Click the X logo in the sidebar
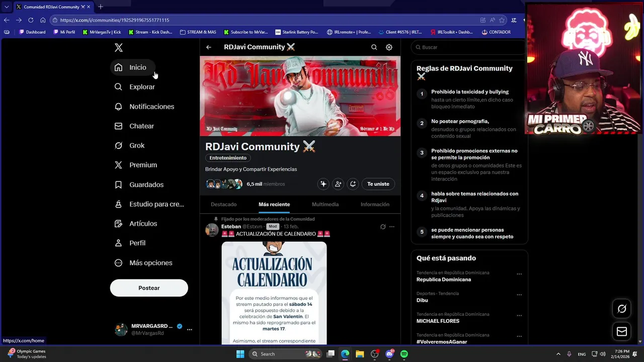644x362 pixels. [119, 48]
